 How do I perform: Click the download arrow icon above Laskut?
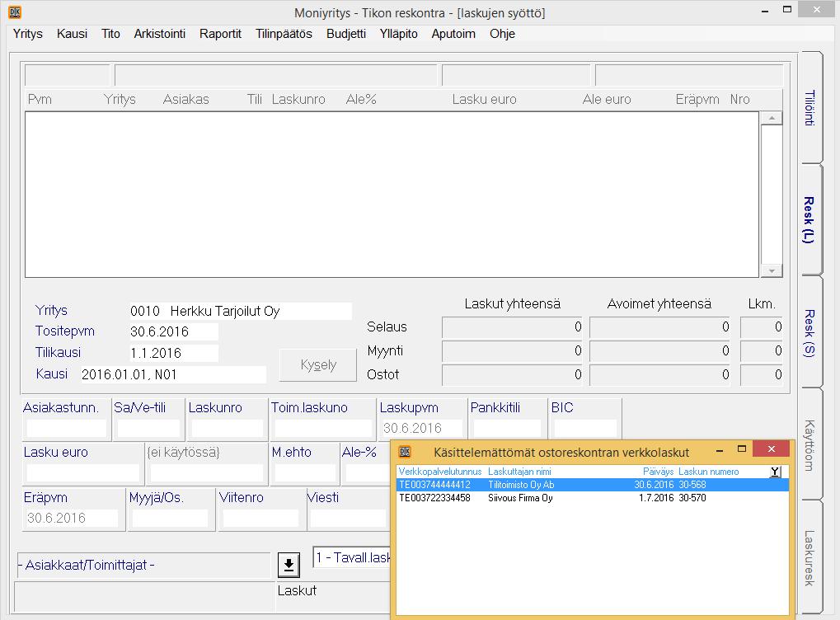tap(289, 565)
